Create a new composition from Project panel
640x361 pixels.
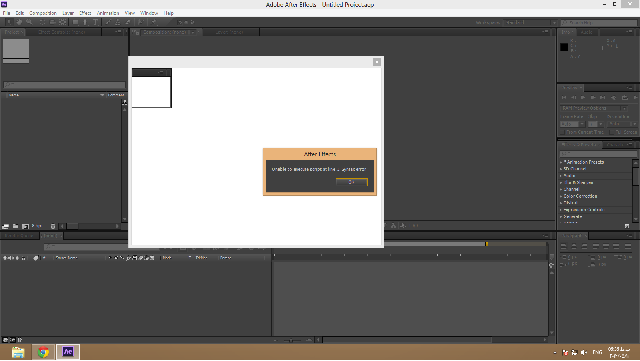click(25, 226)
